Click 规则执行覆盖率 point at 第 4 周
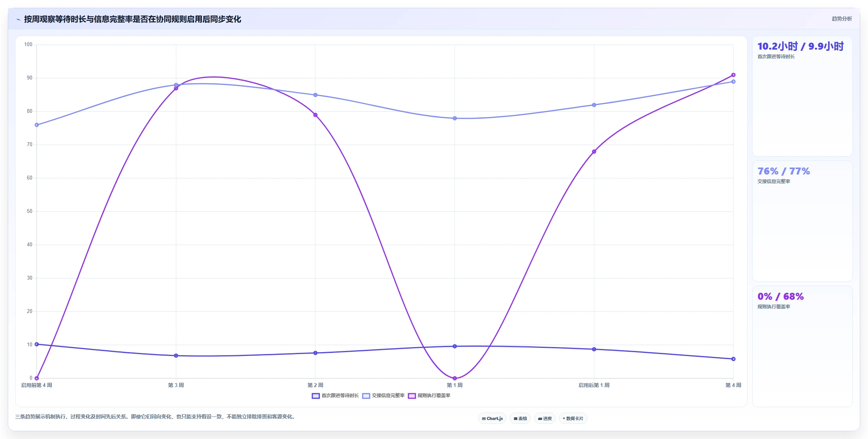Image resolution: width=868 pixels, height=439 pixels. 733,75
